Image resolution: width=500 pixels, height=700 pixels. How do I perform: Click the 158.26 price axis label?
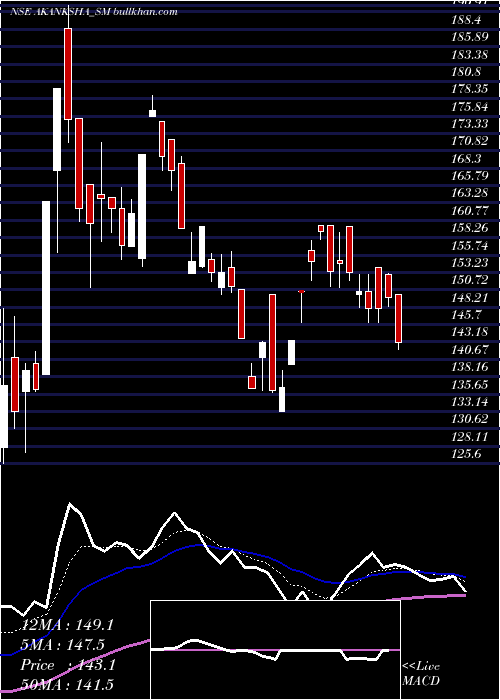[469, 229]
